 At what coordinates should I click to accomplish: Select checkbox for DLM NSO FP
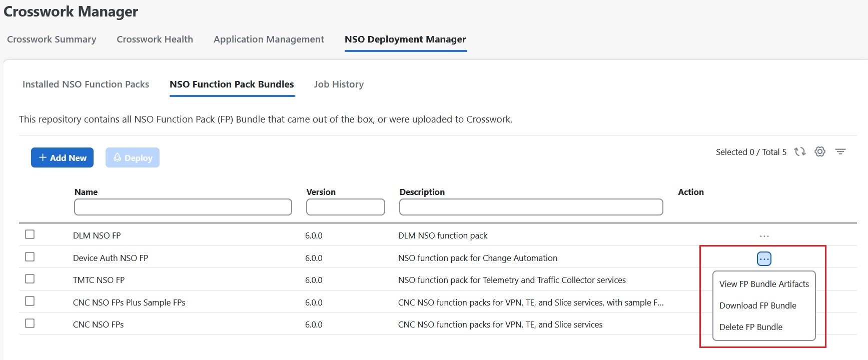point(30,234)
